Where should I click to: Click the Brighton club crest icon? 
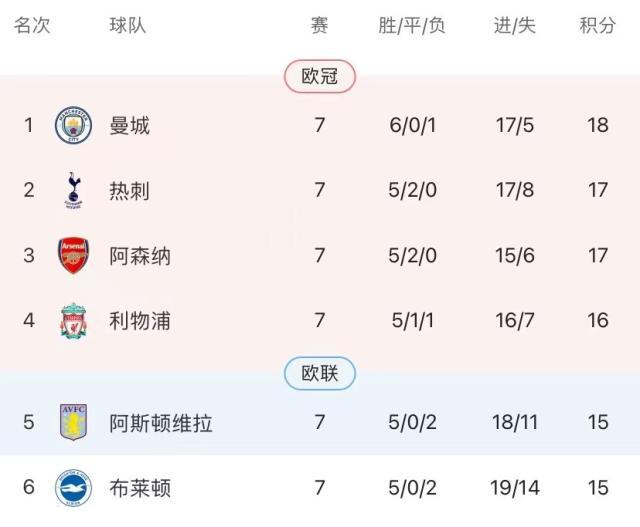click(x=73, y=488)
